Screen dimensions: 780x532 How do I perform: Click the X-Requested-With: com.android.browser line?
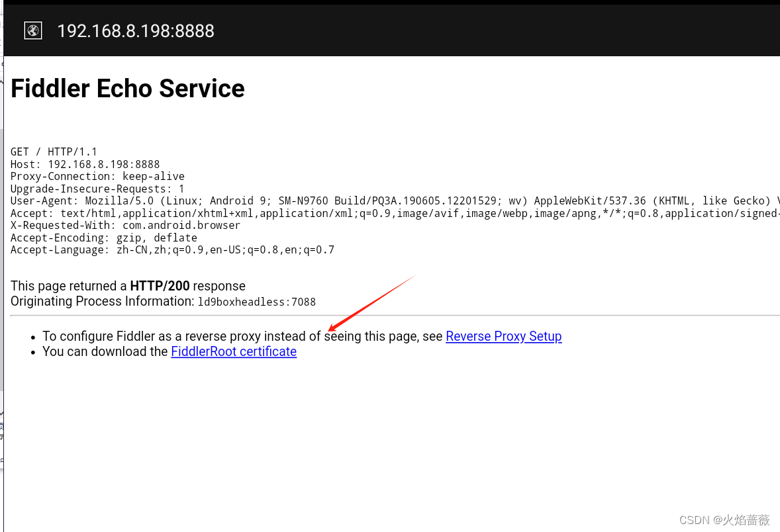click(x=125, y=225)
